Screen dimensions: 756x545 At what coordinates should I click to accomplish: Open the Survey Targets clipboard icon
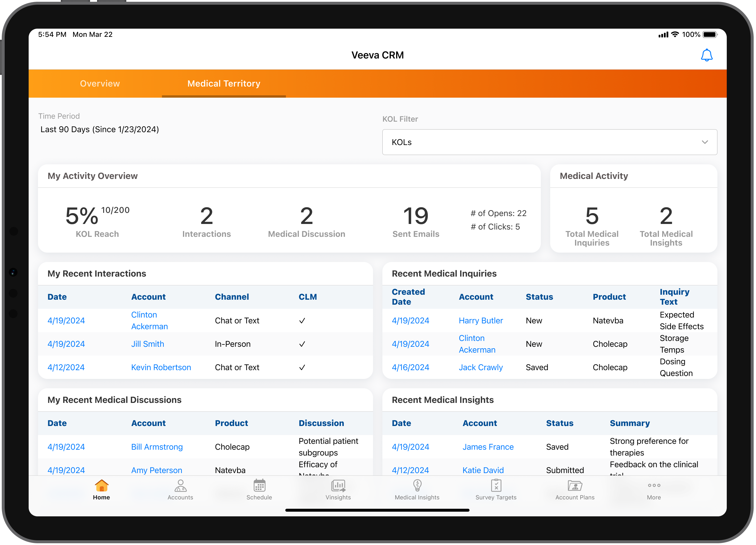pyautogui.click(x=496, y=486)
